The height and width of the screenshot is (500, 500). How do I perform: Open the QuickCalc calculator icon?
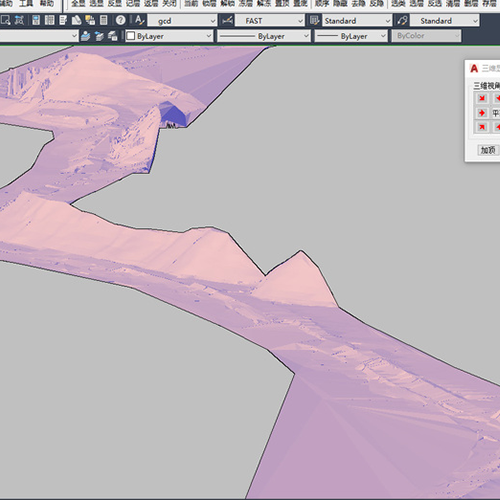tap(104, 21)
